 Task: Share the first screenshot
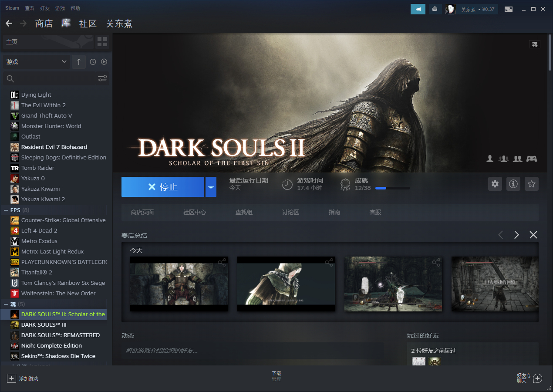[222, 263]
